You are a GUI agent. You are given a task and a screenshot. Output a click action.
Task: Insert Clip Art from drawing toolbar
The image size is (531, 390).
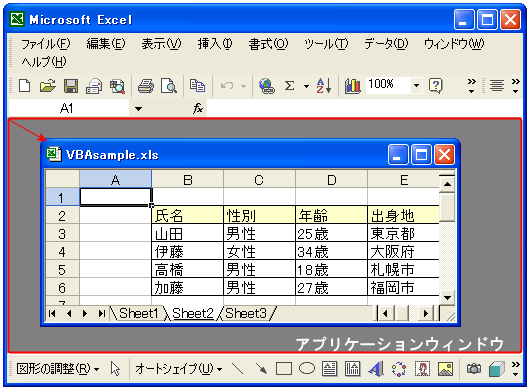tap(422, 369)
